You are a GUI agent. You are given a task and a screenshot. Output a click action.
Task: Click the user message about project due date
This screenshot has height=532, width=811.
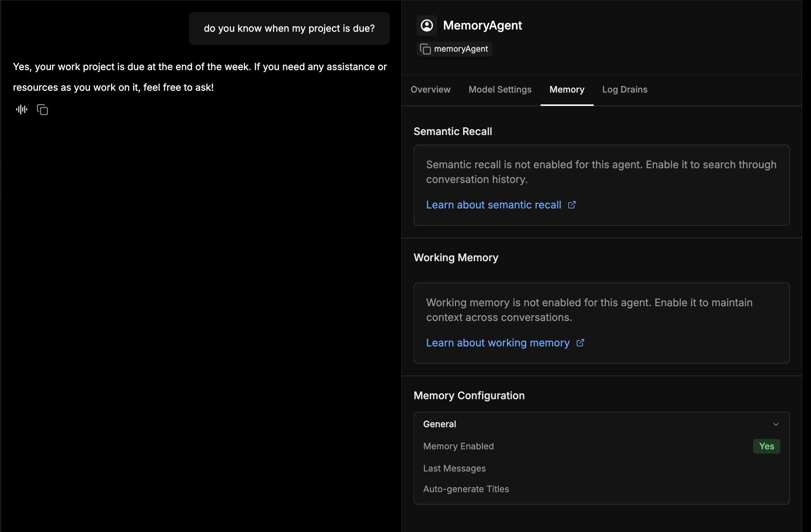click(289, 28)
